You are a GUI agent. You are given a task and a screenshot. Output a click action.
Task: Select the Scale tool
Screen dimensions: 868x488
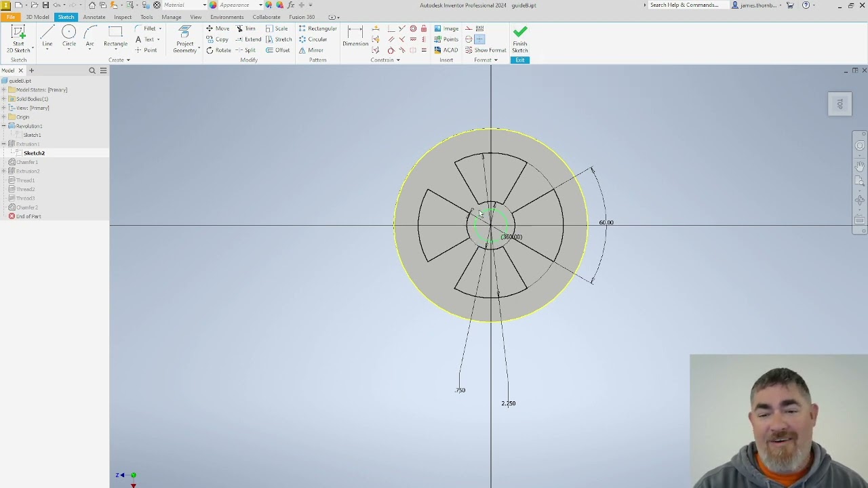[x=277, y=28]
